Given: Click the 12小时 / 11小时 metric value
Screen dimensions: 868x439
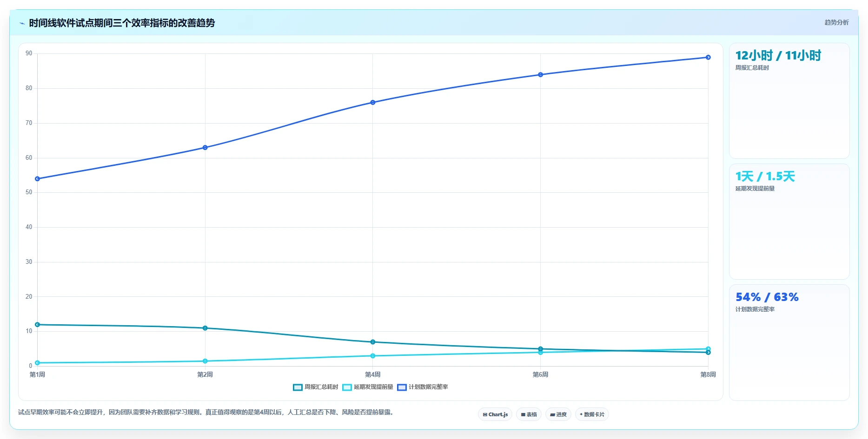Looking at the screenshot, I should [778, 56].
